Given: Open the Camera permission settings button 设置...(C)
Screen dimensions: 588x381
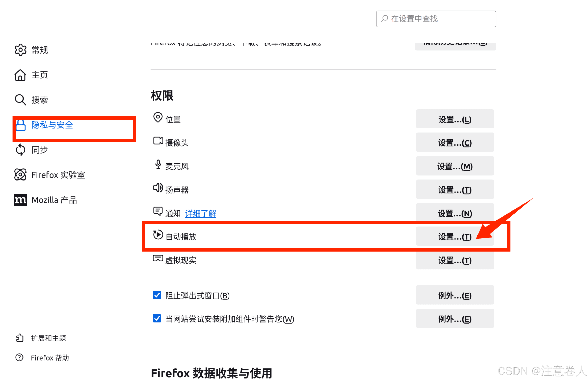Looking at the screenshot, I should (455, 143).
